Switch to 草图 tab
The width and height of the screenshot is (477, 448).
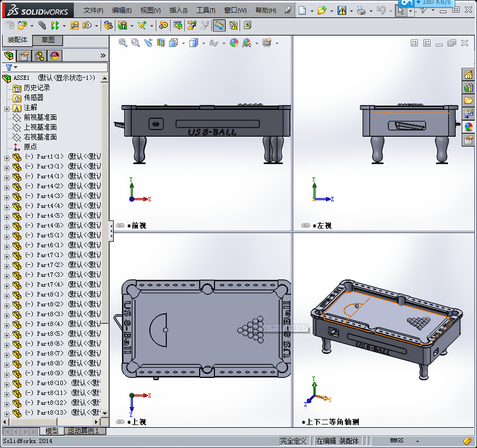tap(48, 40)
